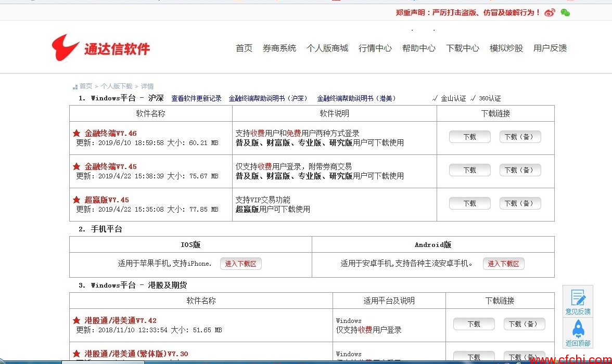Click the 适用平台及说明 column header
This screenshot has height=364, width=612.
click(x=389, y=301)
